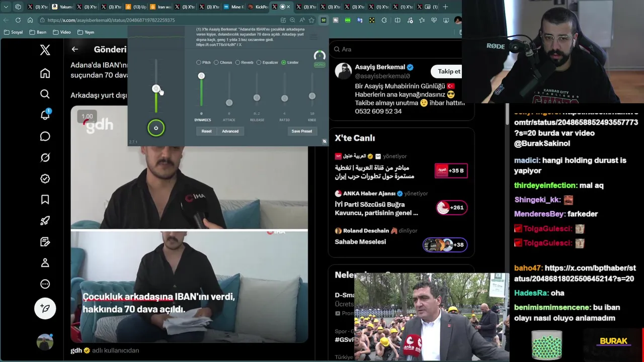The height and width of the screenshot is (362, 644).
Task: Click the RATIO slider knob
Action: point(284,98)
